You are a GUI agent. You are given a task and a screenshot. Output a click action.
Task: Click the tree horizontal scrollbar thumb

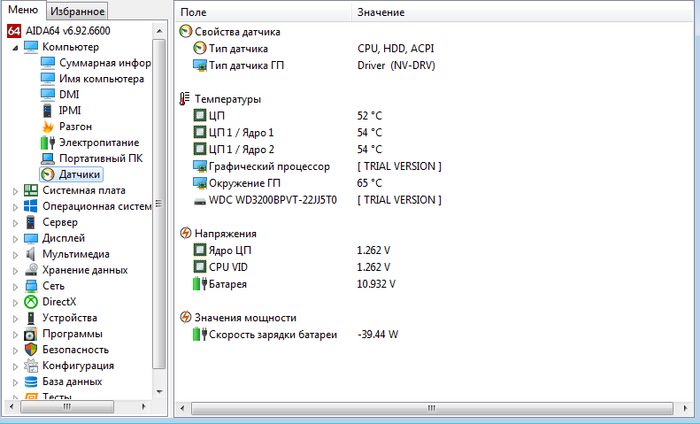coord(67,407)
